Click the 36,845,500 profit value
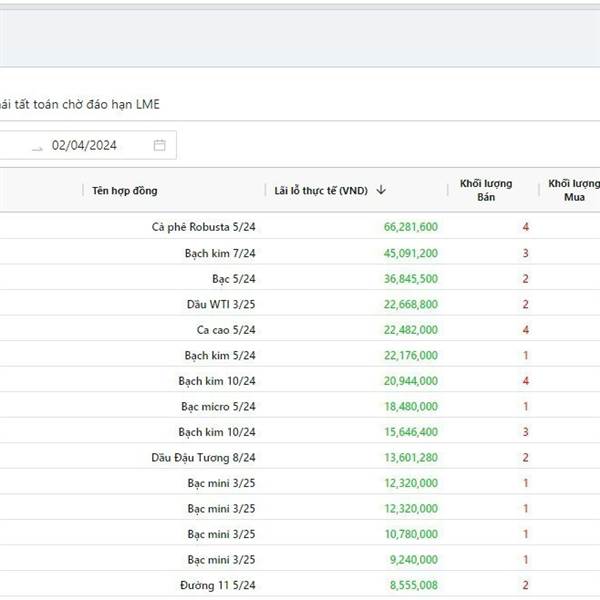 (411, 279)
